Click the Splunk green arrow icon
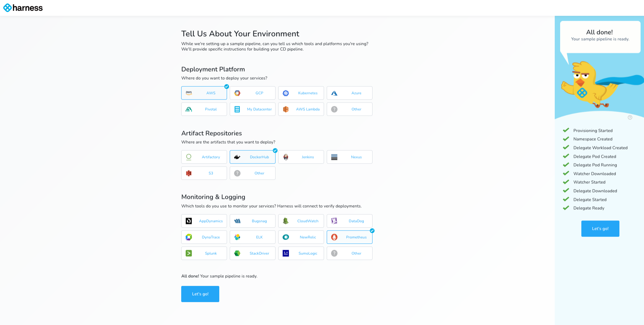The image size is (644, 325). pos(189,254)
